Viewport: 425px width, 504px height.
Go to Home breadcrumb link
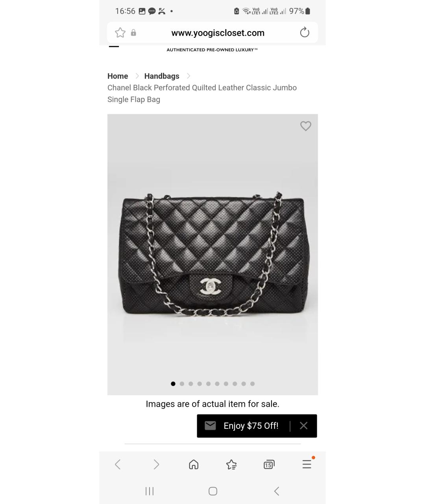click(x=118, y=76)
